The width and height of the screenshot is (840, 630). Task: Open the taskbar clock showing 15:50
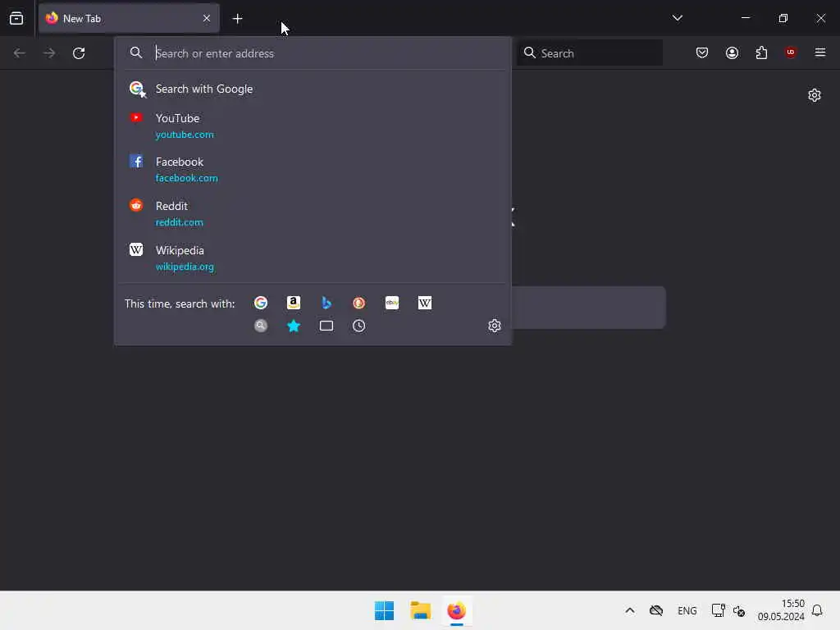click(781, 610)
